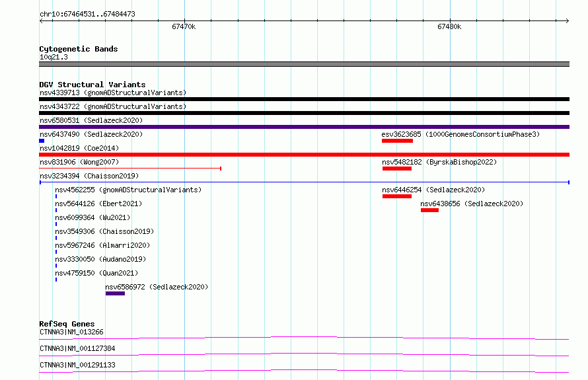588x380 pixels.
Task: Click the small blue bar under nsv6437490
Action: (x=42, y=141)
